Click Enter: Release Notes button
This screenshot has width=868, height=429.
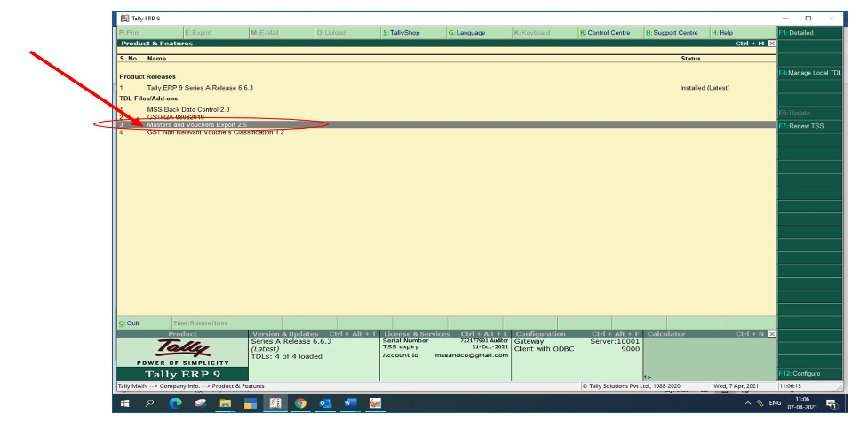click(x=200, y=323)
